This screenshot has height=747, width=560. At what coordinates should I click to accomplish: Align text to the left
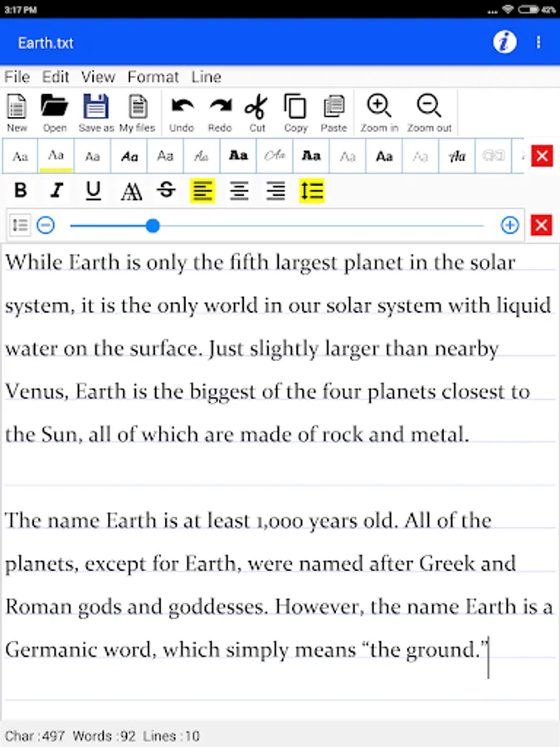(x=202, y=191)
